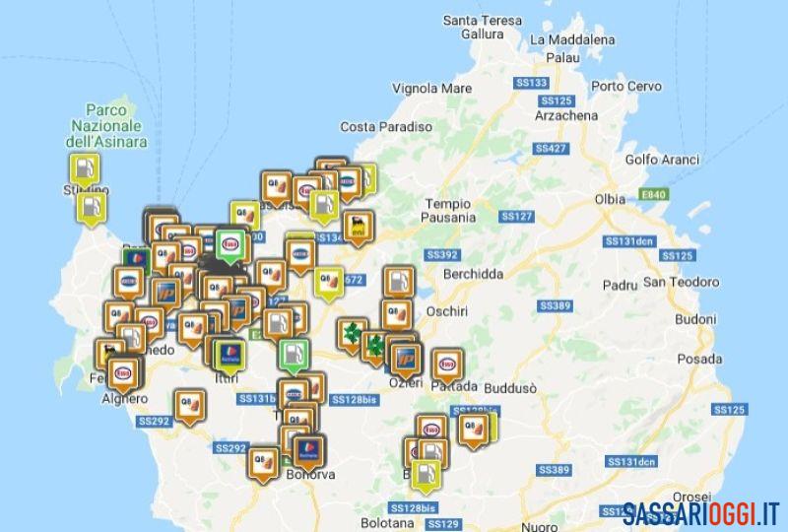The image size is (788, 532).
Task: Click the Bolotana town label
Action: [387, 523]
